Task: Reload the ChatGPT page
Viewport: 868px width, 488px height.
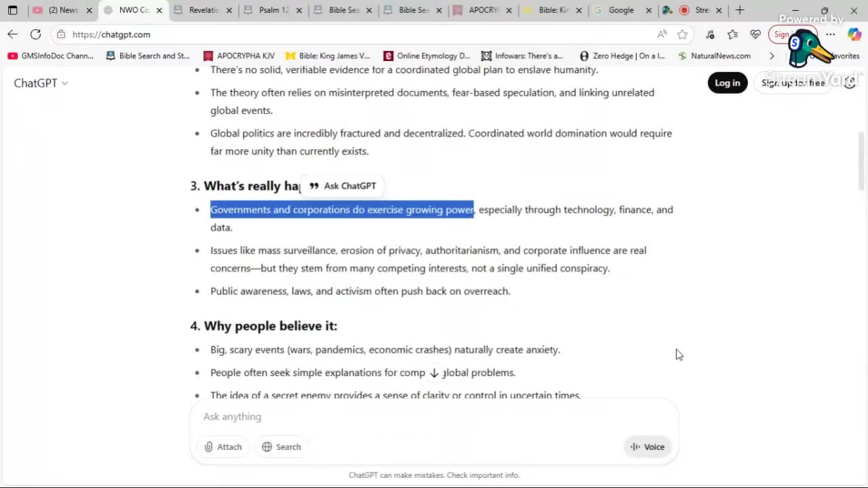Action: 35,34
